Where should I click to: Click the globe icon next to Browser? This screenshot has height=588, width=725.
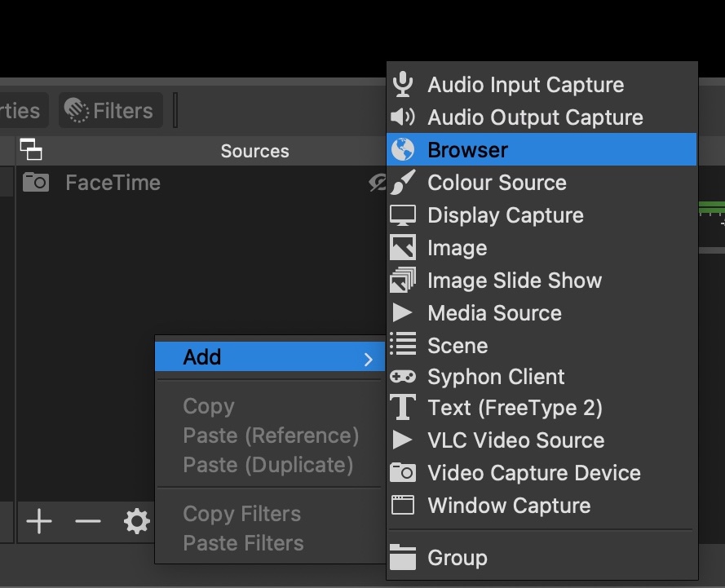pyautogui.click(x=403, y=150)
